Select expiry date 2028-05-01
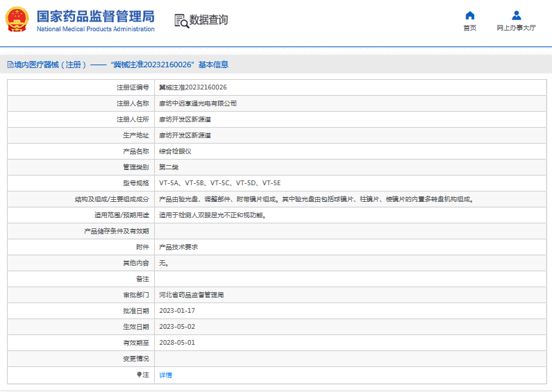The width and height of the screenshot is (552, 392). (x=177, y=343)
